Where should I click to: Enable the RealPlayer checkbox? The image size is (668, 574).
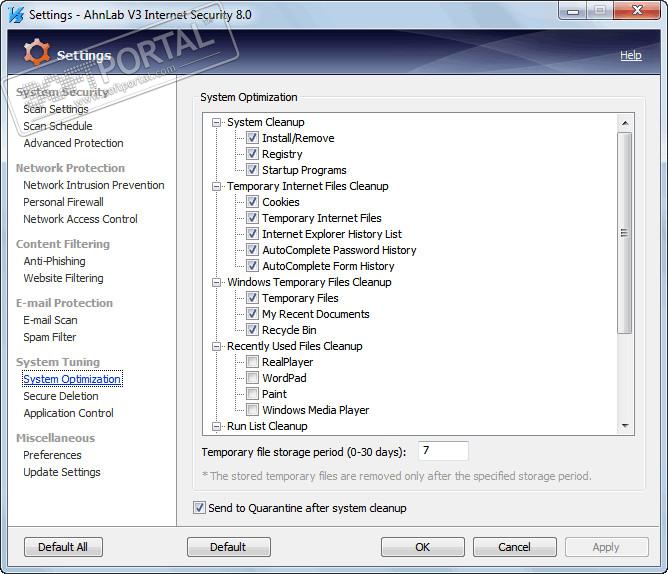252,362
